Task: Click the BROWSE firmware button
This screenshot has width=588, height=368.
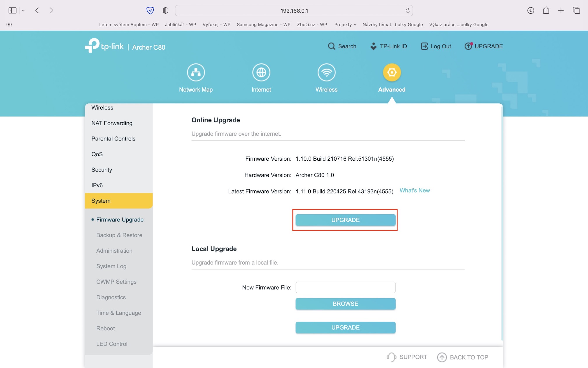Action: [x=345, y=304]
